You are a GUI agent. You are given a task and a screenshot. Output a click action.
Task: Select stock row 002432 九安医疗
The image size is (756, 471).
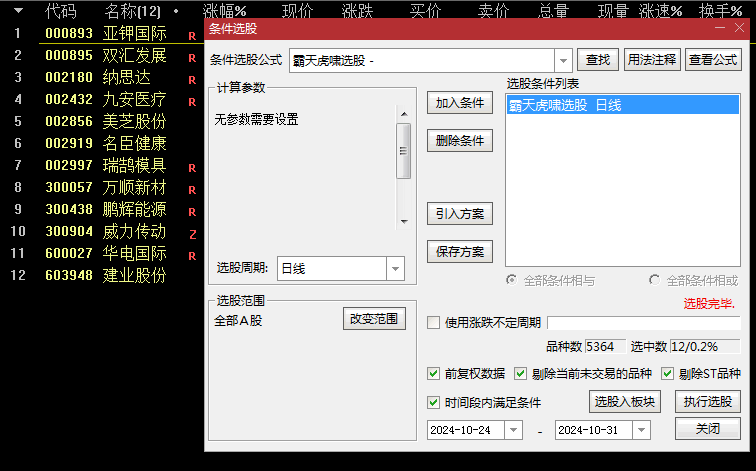point(106,99)
